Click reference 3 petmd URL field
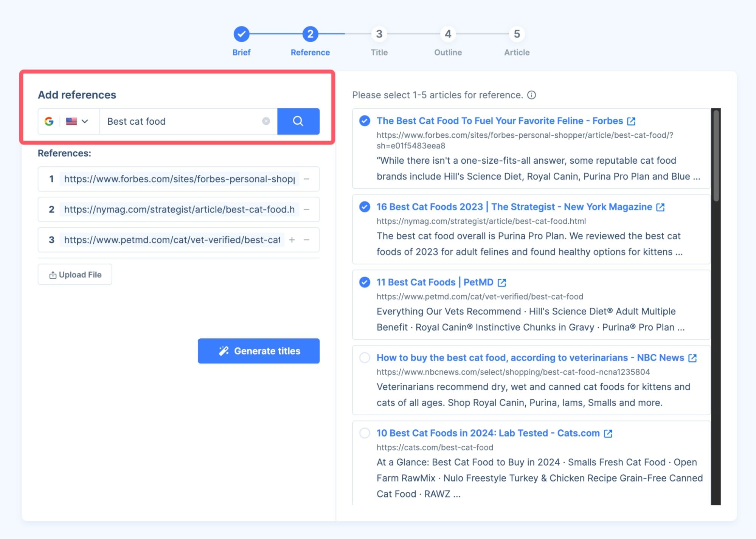756x539 pixels. pos(172,240)
